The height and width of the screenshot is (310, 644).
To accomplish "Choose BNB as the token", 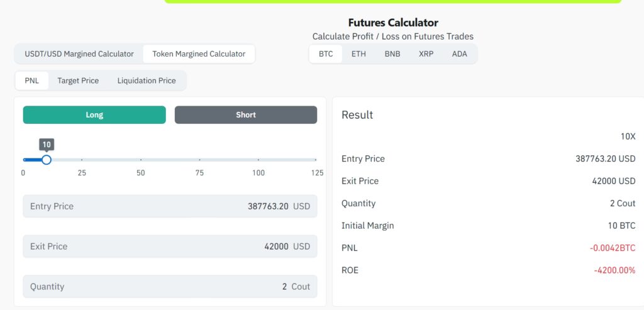I will (x=392, y=54).
